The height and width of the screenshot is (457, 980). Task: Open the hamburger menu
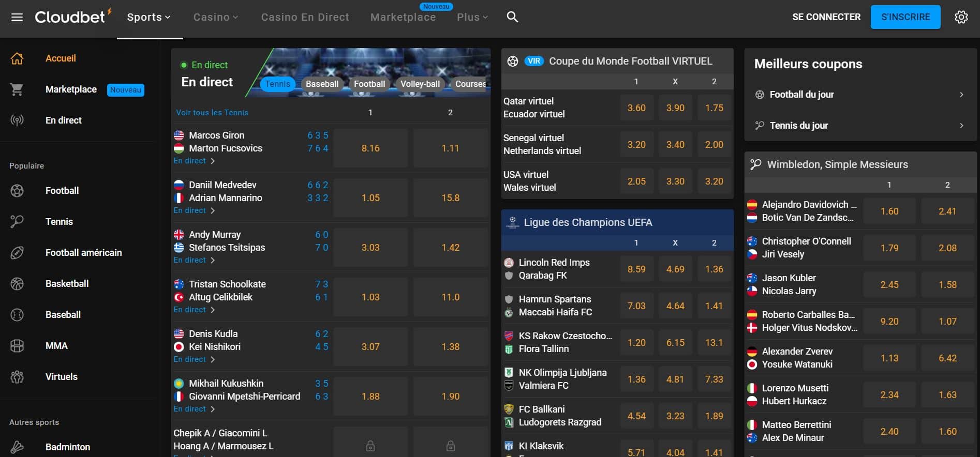click(17, 17)
